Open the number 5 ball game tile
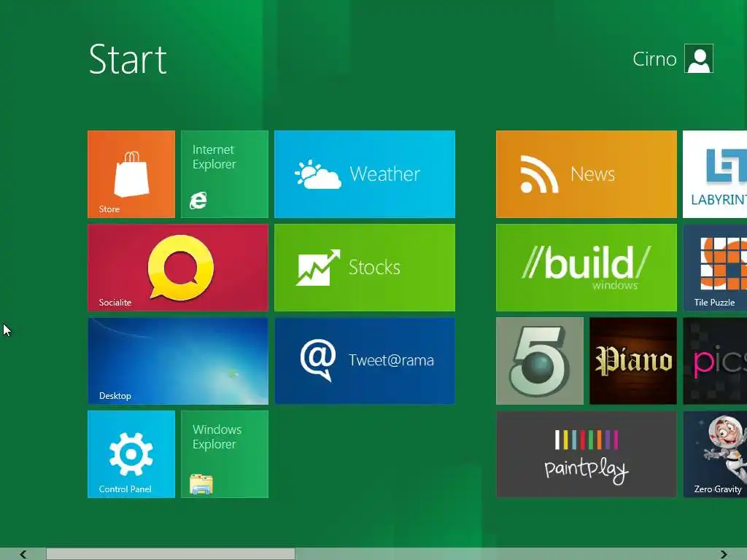Image resolution: width=747 pixels, height=560 pixels. [x=539, y=361]
